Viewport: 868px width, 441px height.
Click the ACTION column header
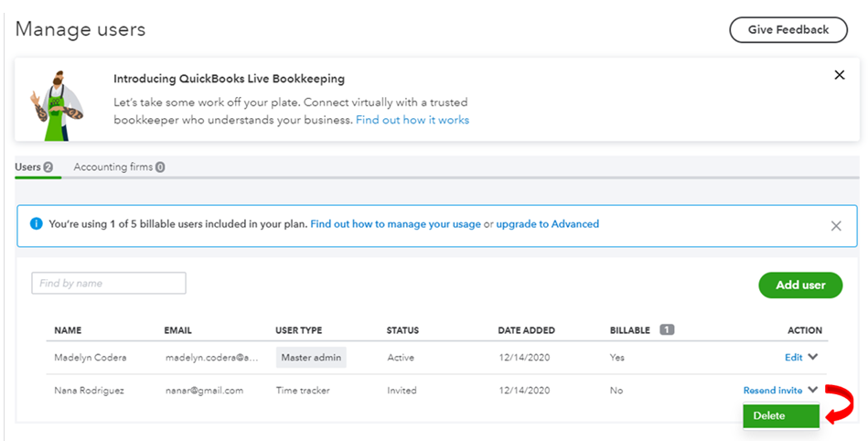[805, 330]
